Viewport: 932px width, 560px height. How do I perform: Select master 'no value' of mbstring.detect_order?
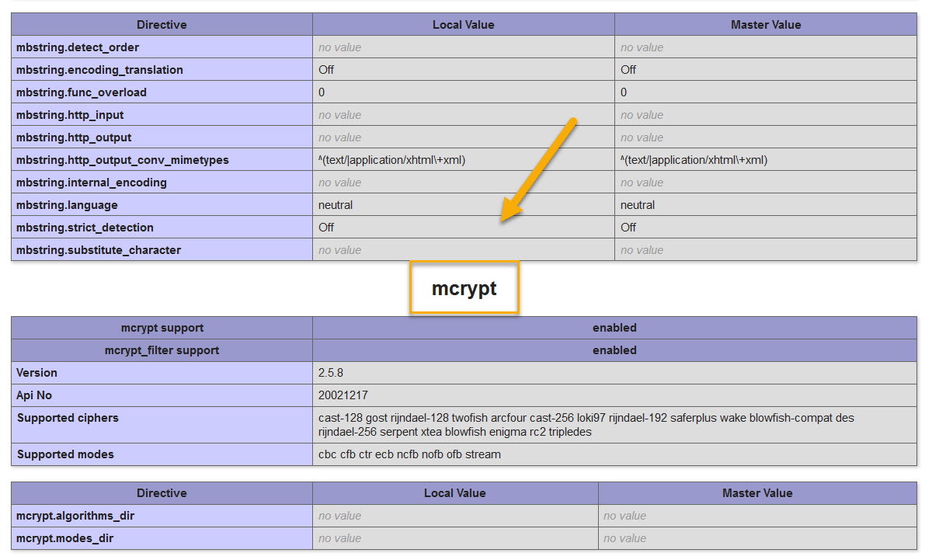pos(642,47)
